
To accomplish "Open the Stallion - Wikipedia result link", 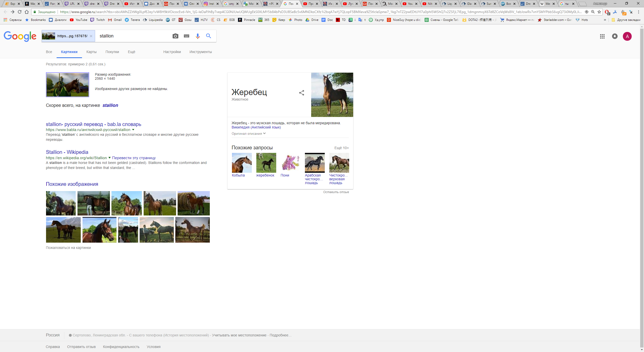I will pos(67,152).
